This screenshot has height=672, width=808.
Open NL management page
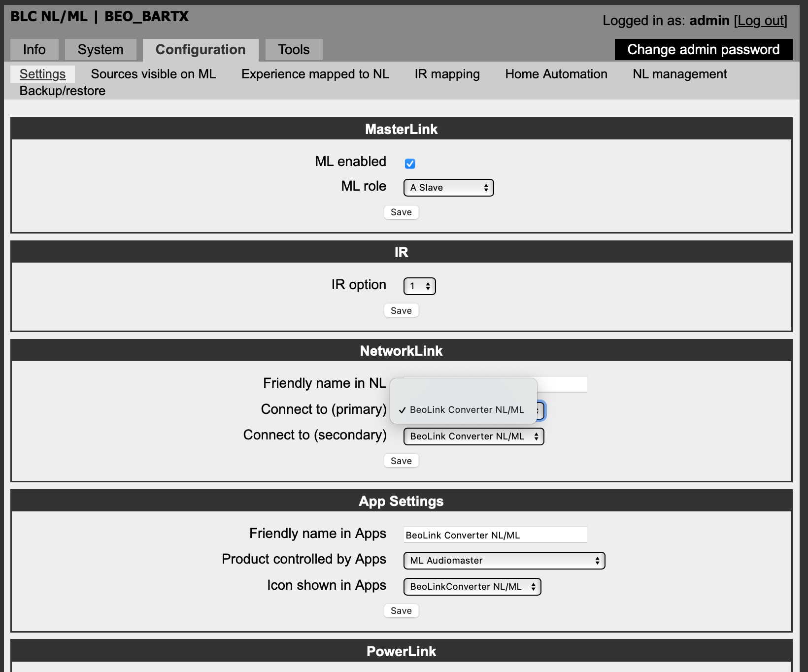680,74
